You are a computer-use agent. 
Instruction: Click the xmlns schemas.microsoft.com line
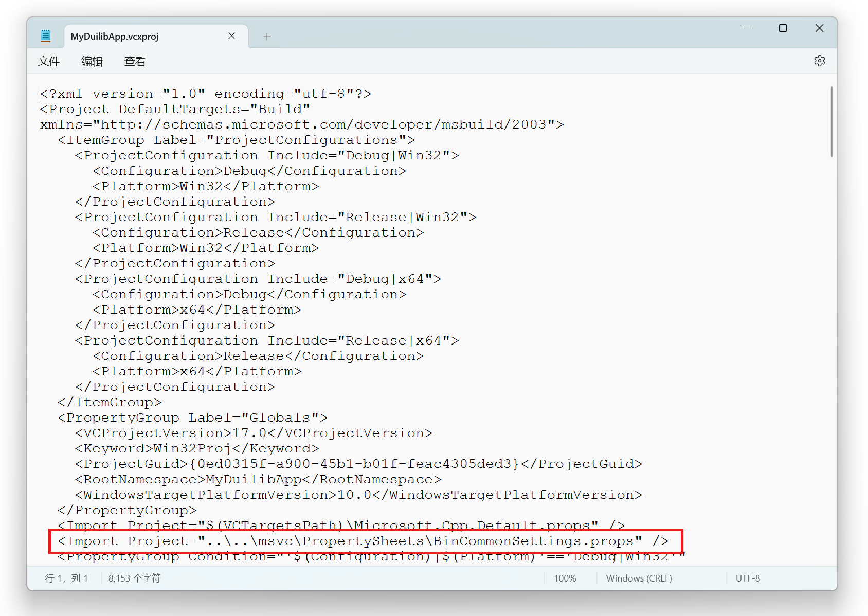coord(302,124)
